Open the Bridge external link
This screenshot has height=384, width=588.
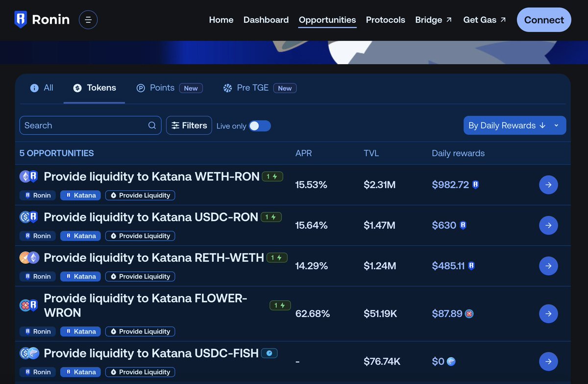(434, 20)
